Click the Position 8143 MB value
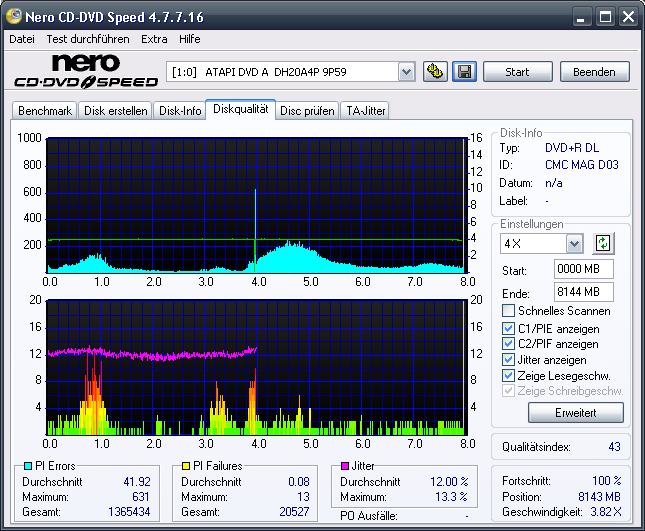The height and width of the screenshot is (531, 645). 599,497
